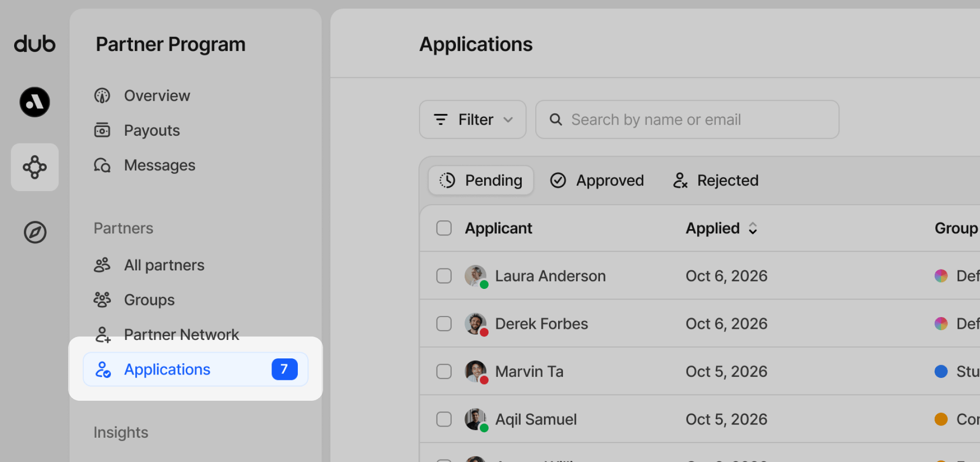Toggle the select-all applicants checkbox
The width and height of the screenshot is (980, 462).
pos(444,228)
